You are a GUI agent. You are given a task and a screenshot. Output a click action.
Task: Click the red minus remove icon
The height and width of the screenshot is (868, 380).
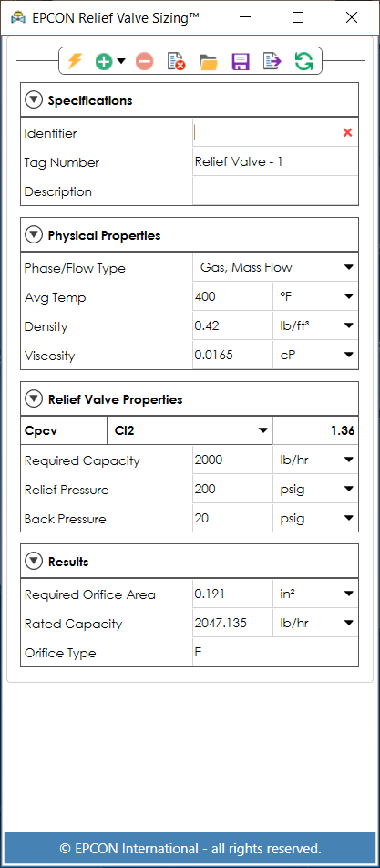click(144, 61)
